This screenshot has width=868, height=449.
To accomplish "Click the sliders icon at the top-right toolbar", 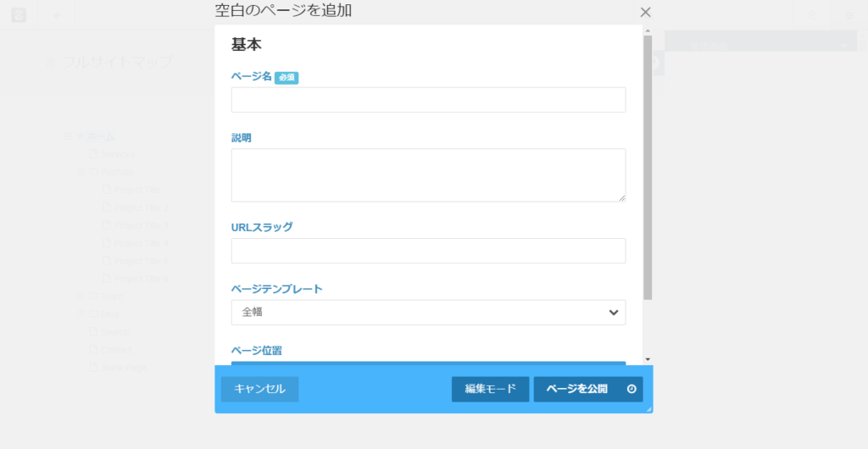I will pyautogui.click(x=849, y=14).
